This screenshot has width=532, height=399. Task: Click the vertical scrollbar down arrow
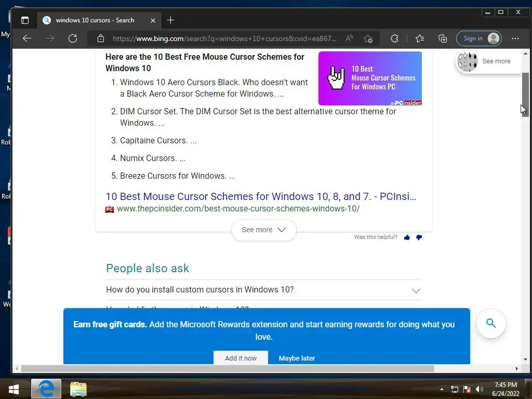click(525, 360)
